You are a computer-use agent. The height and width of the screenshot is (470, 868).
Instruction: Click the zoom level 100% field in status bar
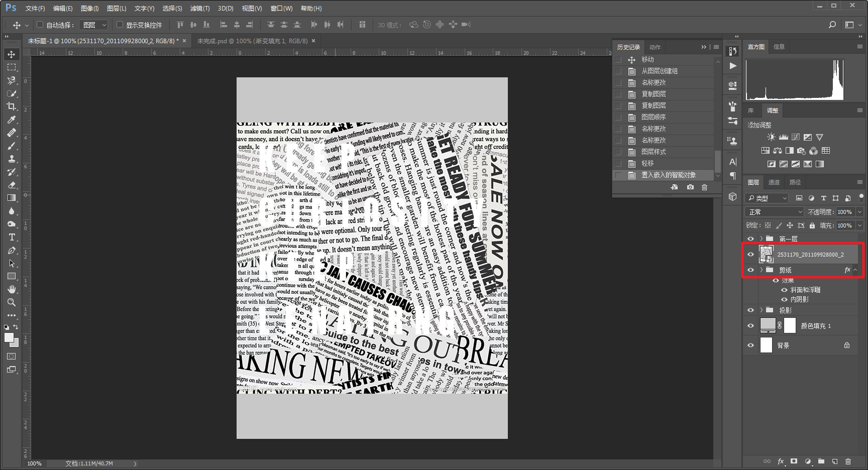[35, 463]
